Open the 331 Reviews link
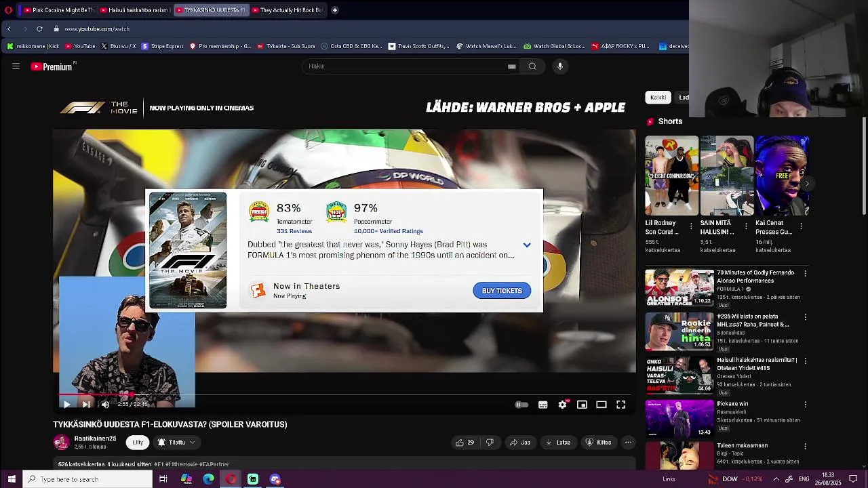Image resolution: width=868 pixels, height=488 pixels. 294,231
